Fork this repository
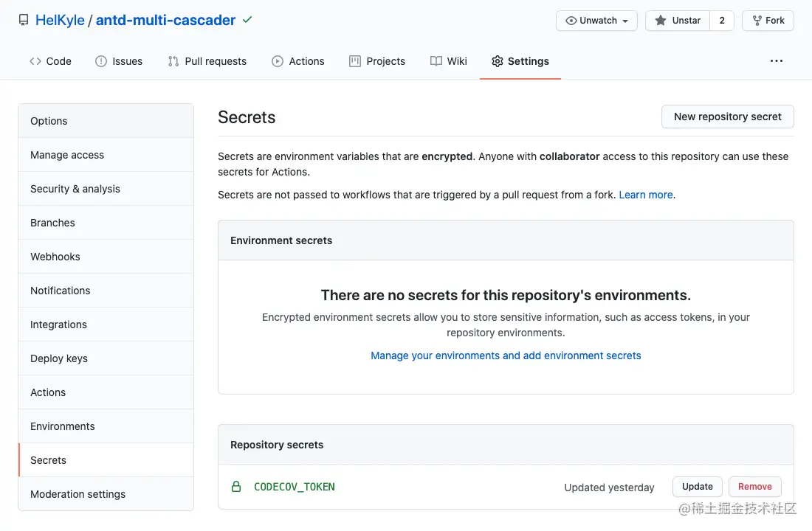 click(768, 21)
